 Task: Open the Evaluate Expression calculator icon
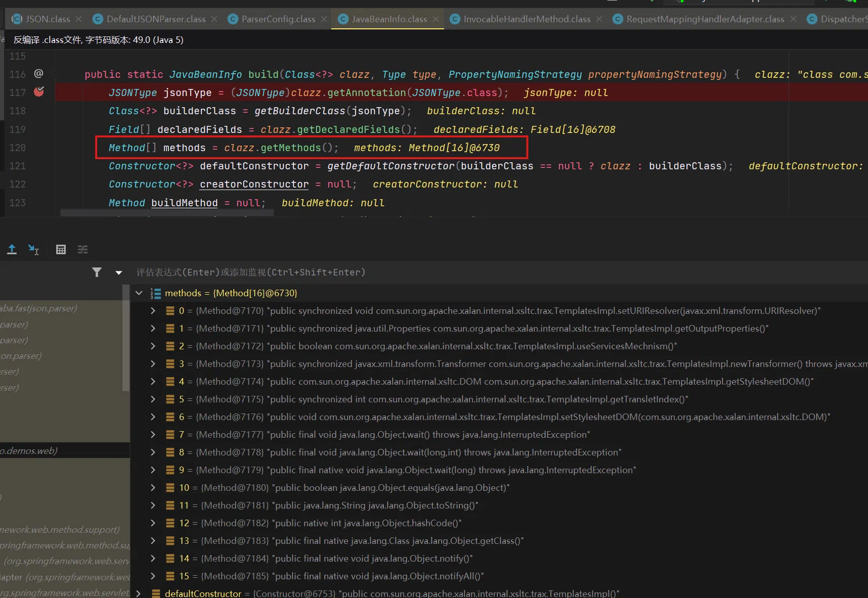(61, 249)
